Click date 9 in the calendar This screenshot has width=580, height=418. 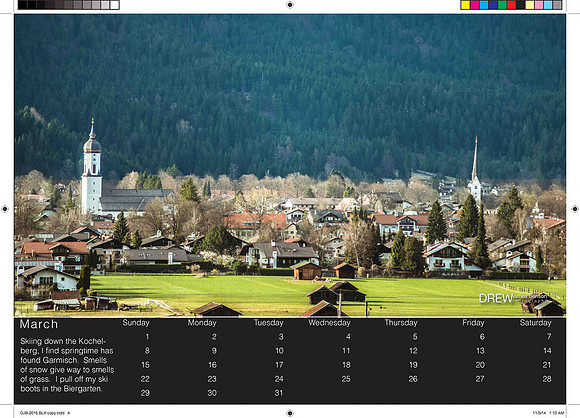tap(214, 351)
